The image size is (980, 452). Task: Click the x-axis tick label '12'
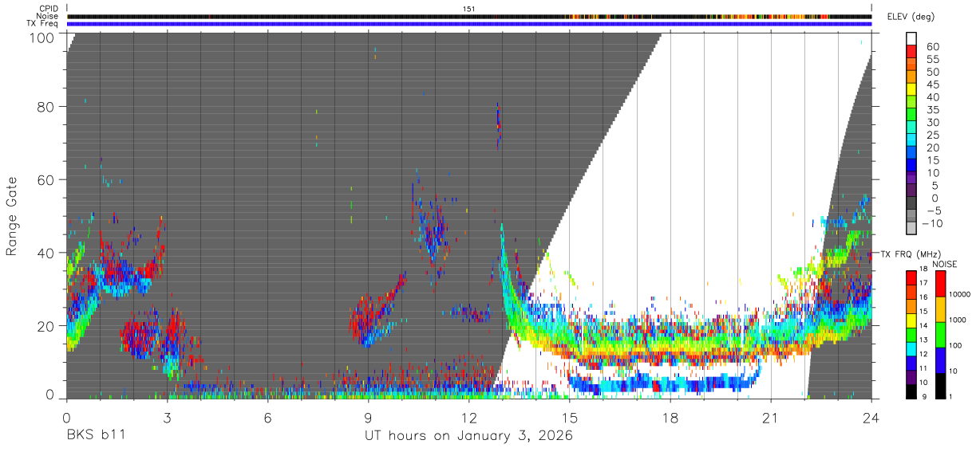coord(468,417)
